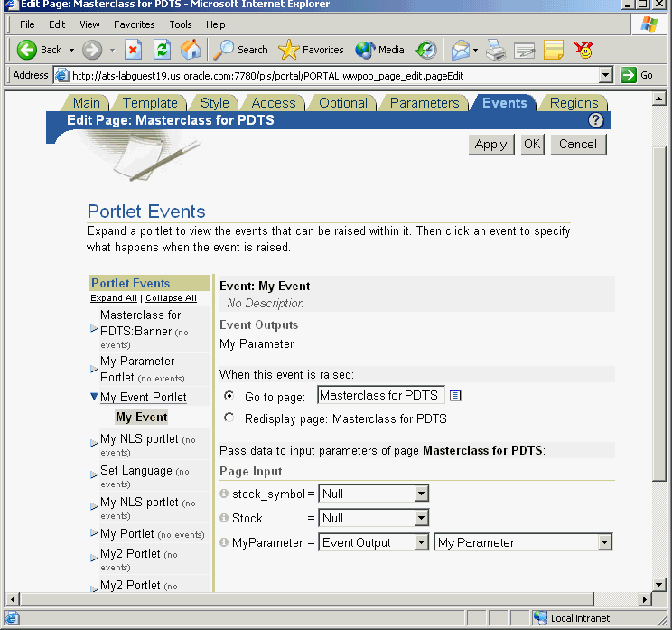Open the My Parameter value dropdown
Viewport: 672px width, 630px height.
tap(523, 542)
